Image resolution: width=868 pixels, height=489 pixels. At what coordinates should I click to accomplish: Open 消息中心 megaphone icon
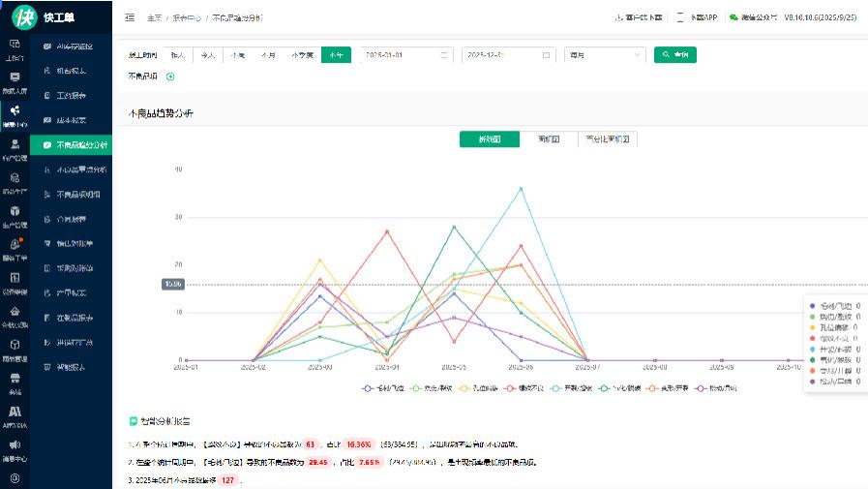tap(15, 444)
